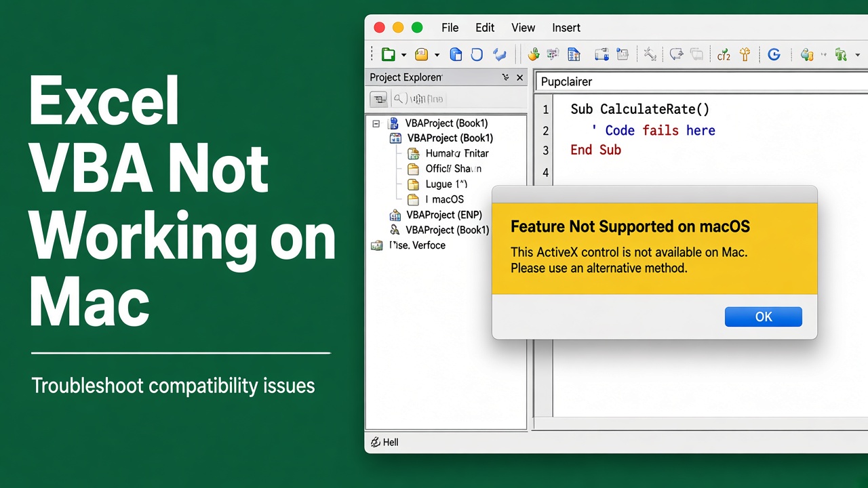Viewport: 868px width, 488px height.
Task: Click the End Sub code line
Action: (596, 150)
